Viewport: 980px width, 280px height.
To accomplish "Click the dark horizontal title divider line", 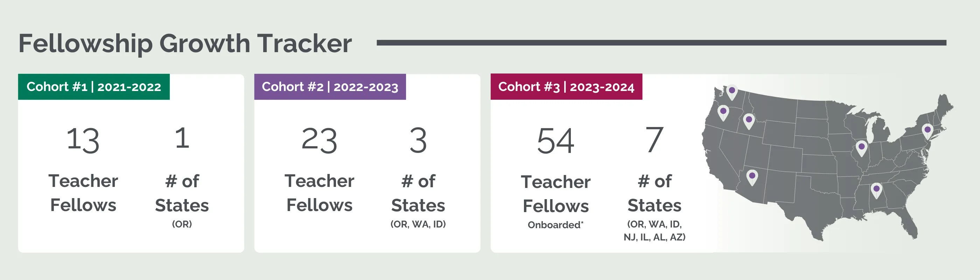I will 661,43.
